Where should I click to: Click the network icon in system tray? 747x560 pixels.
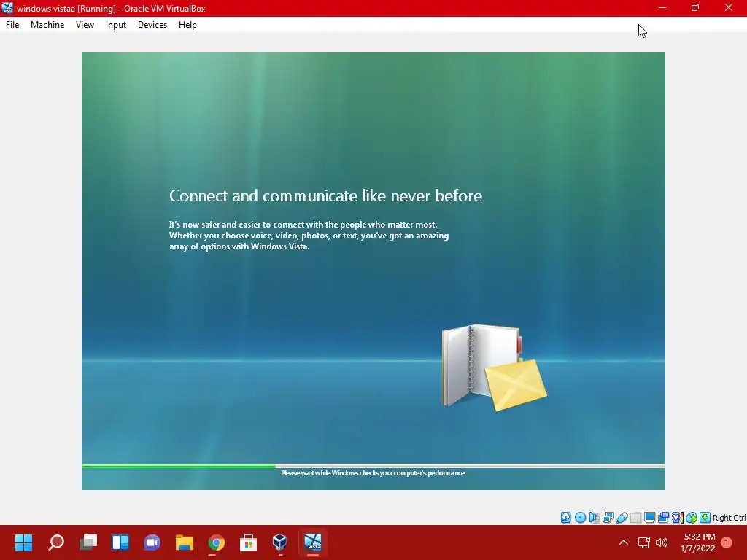point(643,542)
